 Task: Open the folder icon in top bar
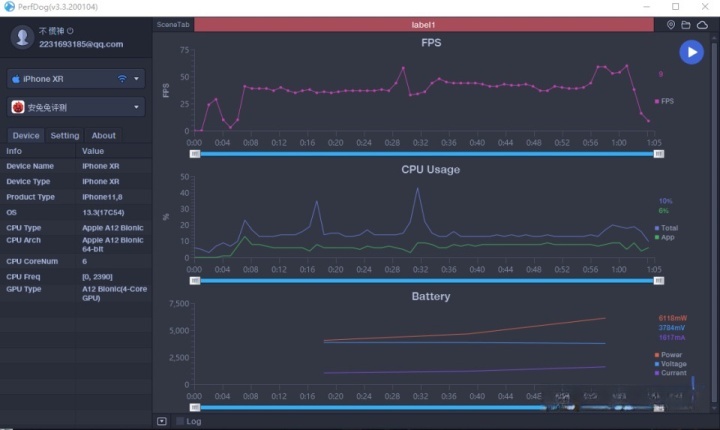click(x=686, y=25)
